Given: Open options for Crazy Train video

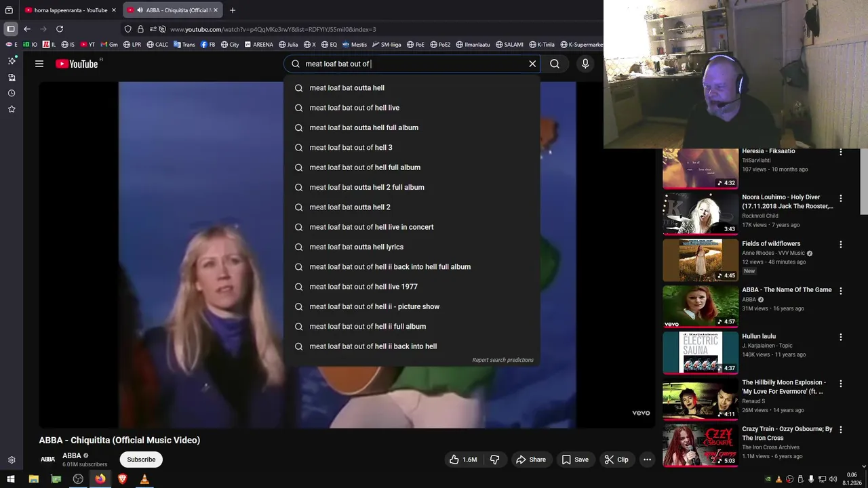Looking at the screenshot, I should coord(841,430).
